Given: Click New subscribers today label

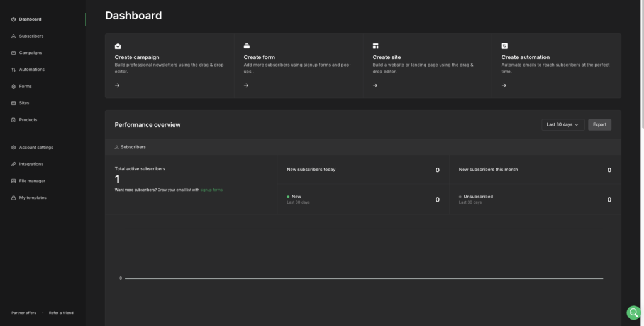Looking at the screenshot, I should 311,170.
